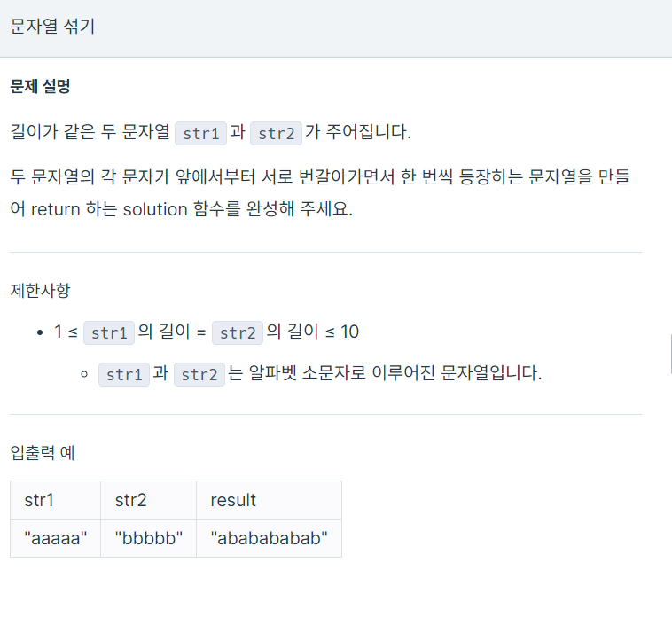The image size is (672, 633).
Task: Click the 문자열 섞기 page title
Action: point(52,26)
